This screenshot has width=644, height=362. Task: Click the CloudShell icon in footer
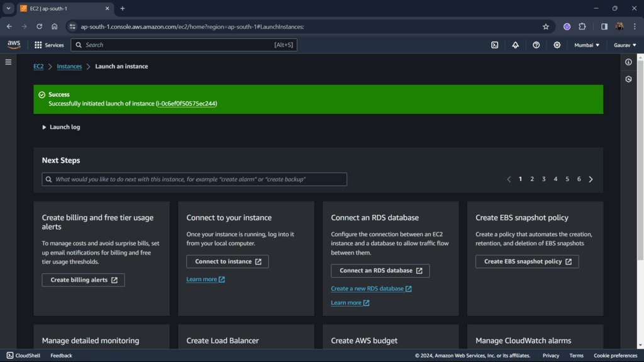tap(10, 356)
